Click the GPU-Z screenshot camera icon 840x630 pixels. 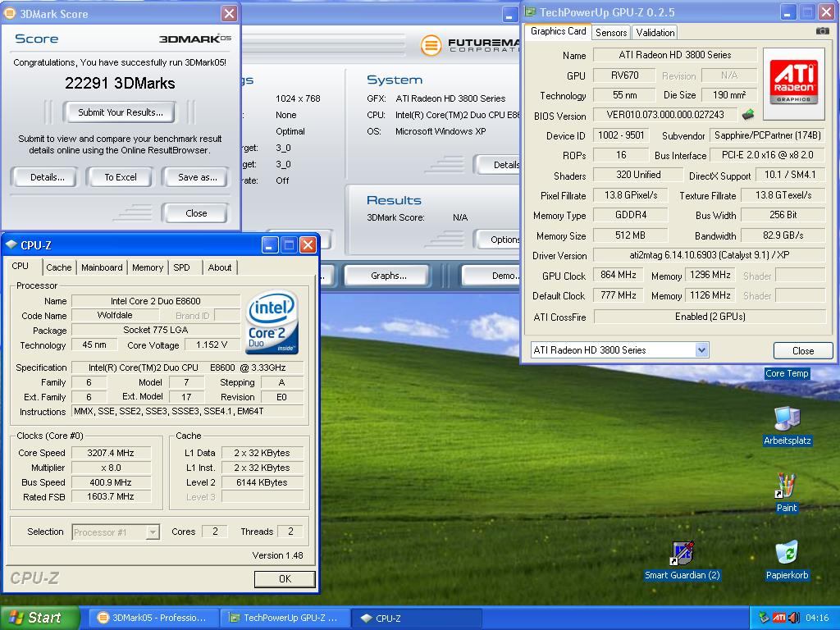[822, 31]
